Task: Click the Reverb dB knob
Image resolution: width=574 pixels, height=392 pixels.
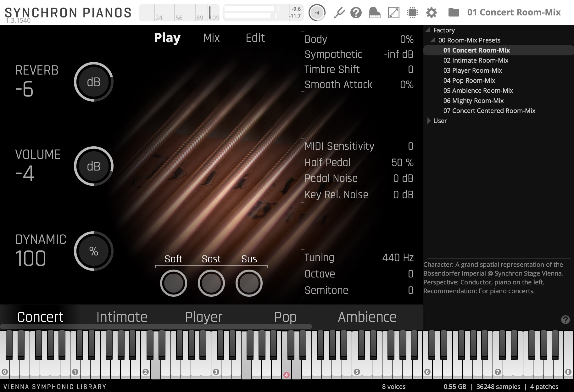Action: click(94, 82)
